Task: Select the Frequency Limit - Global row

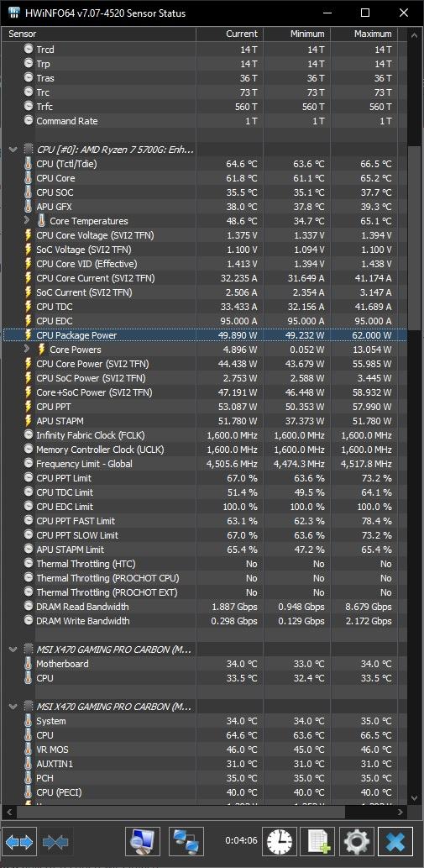Action: [x=205, y=464]
